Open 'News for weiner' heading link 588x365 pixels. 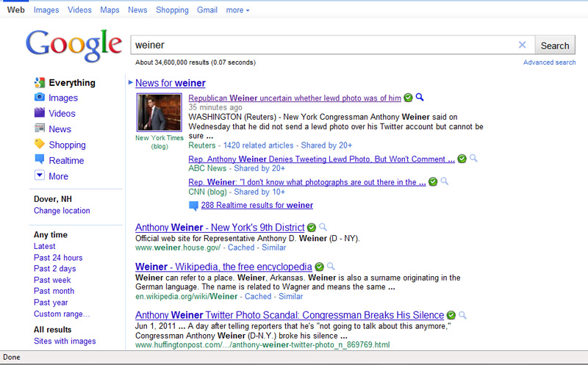point(171,83)
